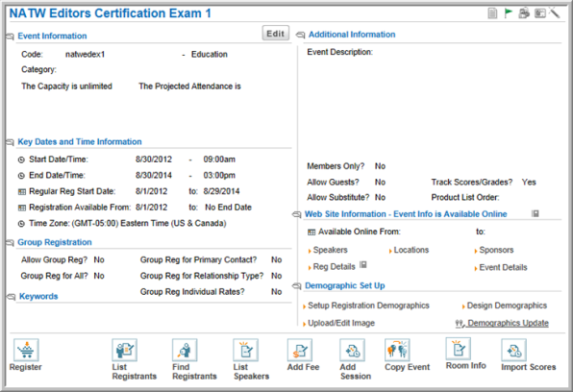The height and width of the screenshot is (392, 573).
Task: Click the image card icon in header
Action: [540, 13]
